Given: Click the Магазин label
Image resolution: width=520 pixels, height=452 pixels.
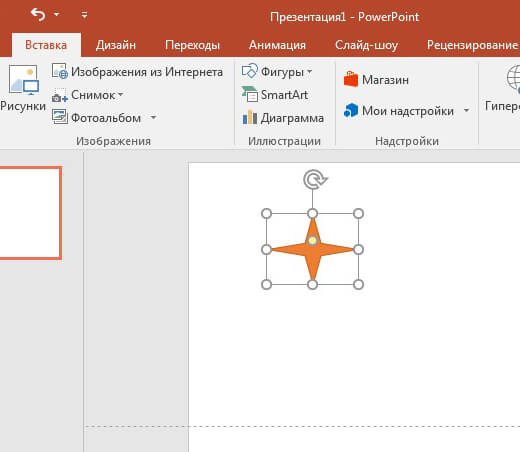Looking at the screenshot, I should coord(385,80).
